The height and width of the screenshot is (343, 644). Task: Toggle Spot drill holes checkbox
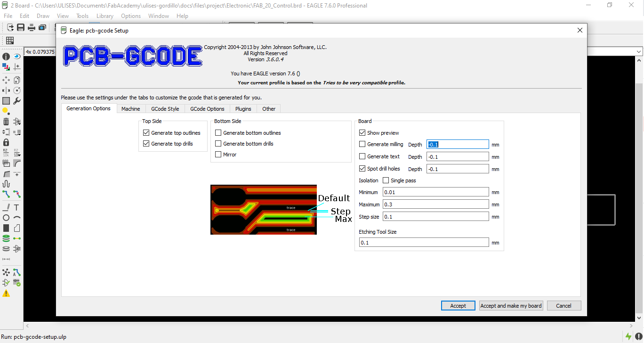(362, 169)
